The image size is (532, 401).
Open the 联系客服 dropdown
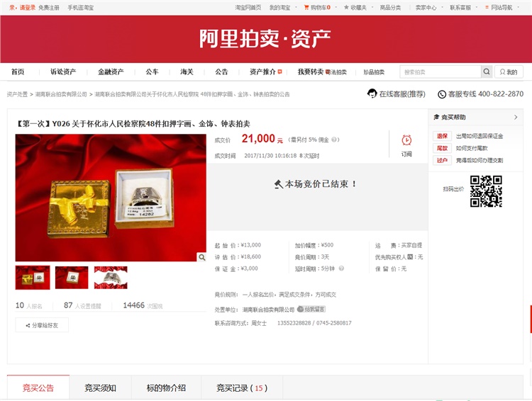click(x=463, y=8)
